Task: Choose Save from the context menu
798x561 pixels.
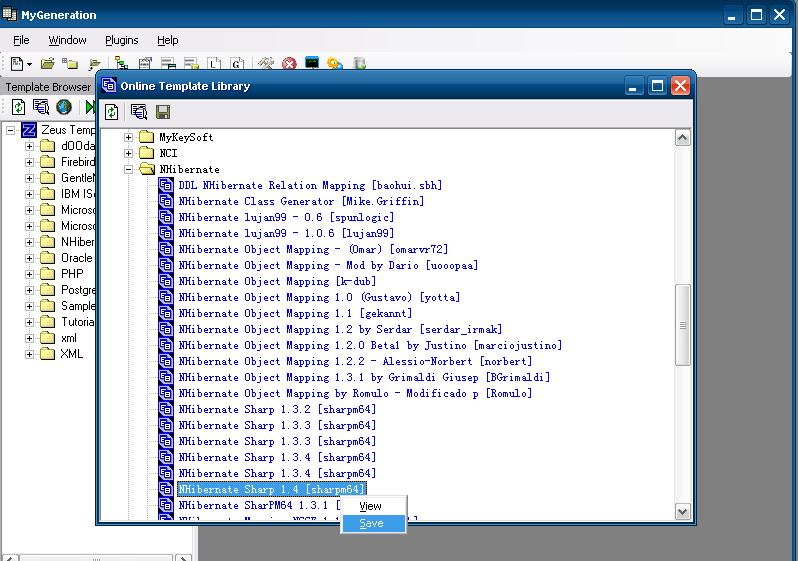Action: 374,523
